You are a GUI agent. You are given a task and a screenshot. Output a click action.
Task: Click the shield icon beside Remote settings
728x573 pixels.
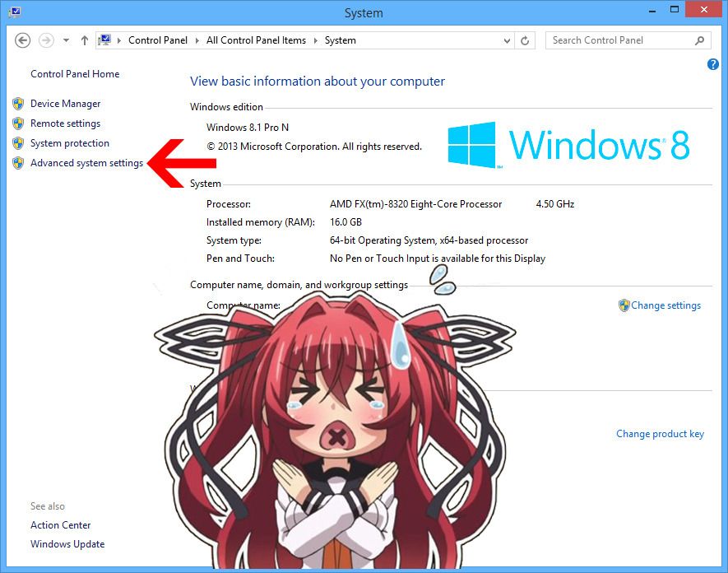(18, 123)
